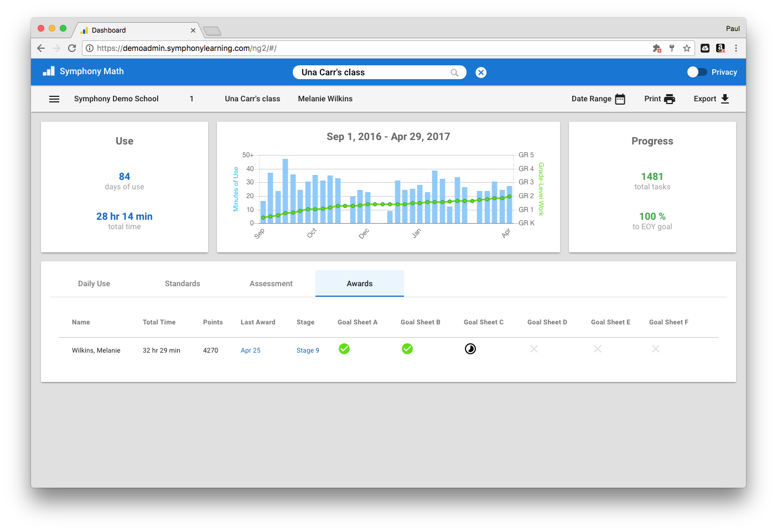This screenshot has width=777, height=532.
Task: Click the Goal Sheet A column header
Action: [x=358, y=322]
